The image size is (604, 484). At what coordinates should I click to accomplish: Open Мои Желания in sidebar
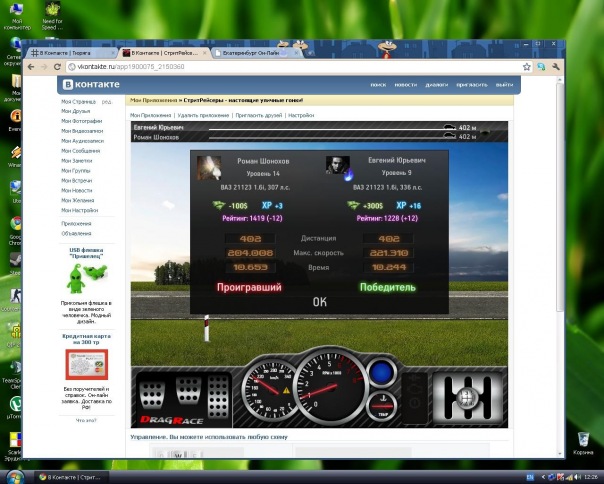tap(77, 200)
